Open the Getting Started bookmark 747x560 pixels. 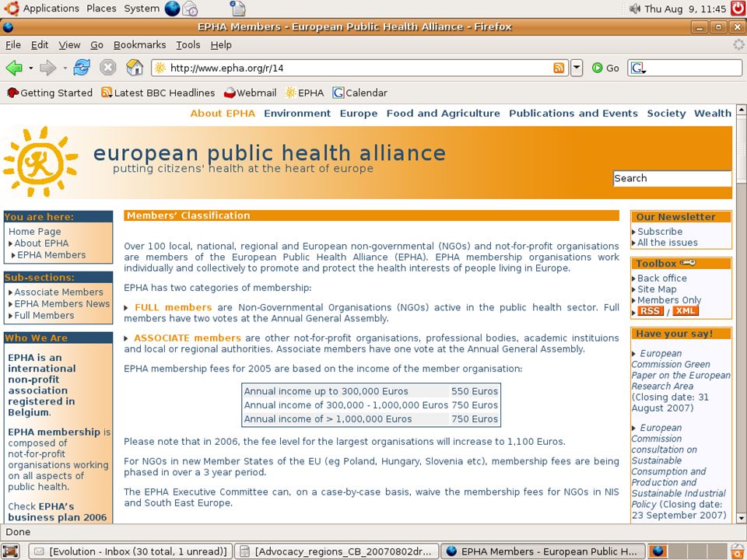(50, 93)
